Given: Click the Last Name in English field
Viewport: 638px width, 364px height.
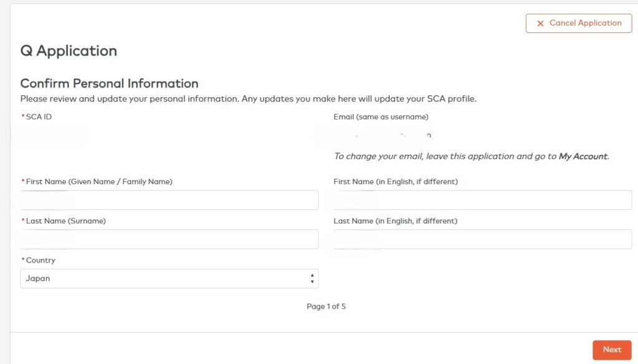Looking at the screenshot, I should tap(483, 240).
